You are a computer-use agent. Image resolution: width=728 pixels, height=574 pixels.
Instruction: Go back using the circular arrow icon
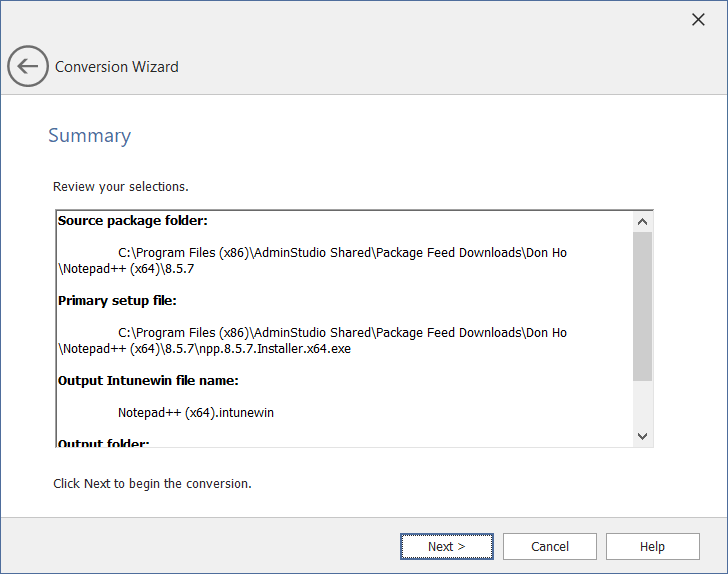(28, 67)
